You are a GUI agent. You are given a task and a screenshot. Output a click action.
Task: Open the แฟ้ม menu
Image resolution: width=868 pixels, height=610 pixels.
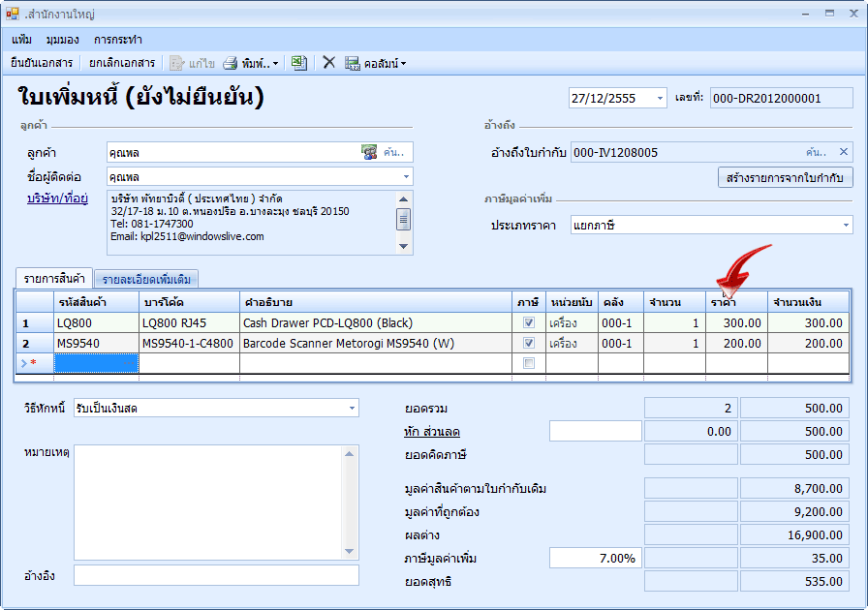(22, 40)
